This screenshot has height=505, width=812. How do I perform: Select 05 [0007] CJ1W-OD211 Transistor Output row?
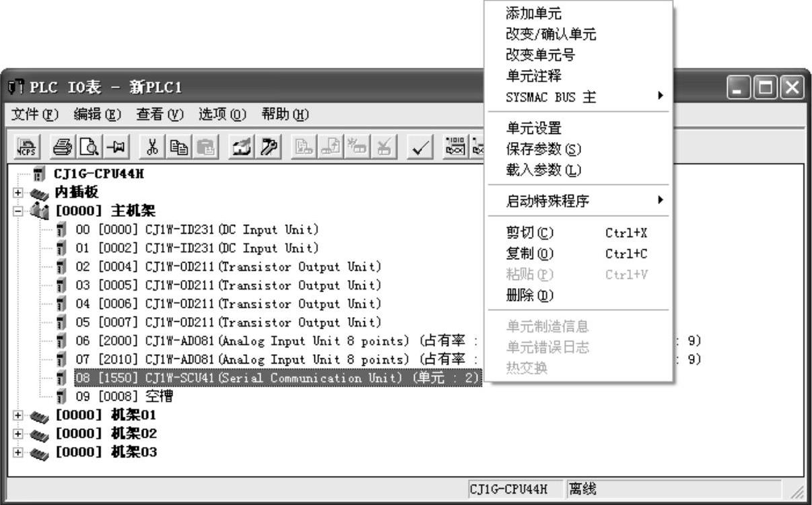pyautogui.click(x=228, y=323)
